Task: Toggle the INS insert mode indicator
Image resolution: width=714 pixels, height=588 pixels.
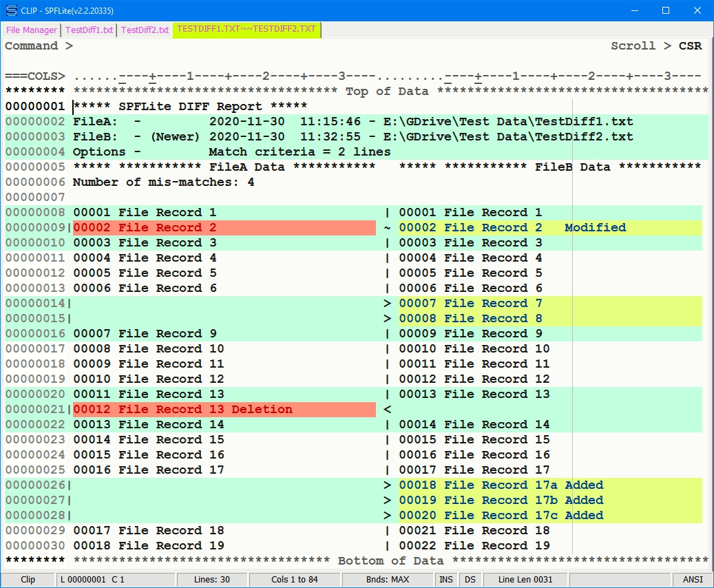Action: (446, 580)
